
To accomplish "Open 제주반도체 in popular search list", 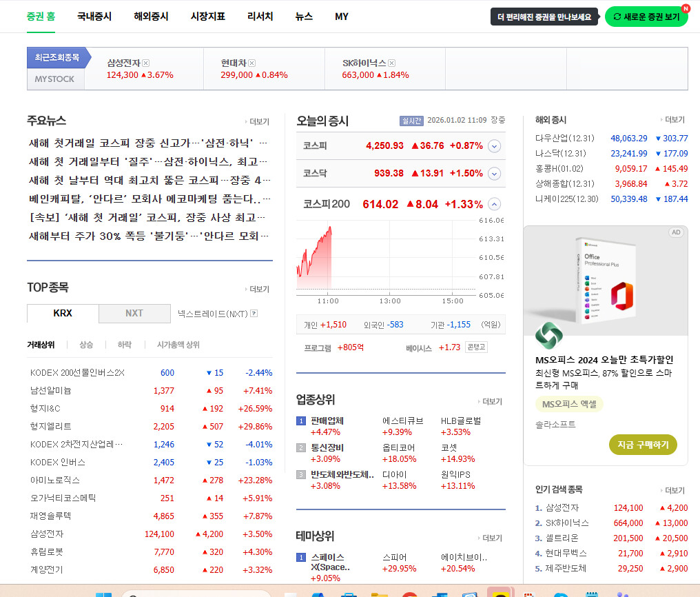I will click(566, 569).
